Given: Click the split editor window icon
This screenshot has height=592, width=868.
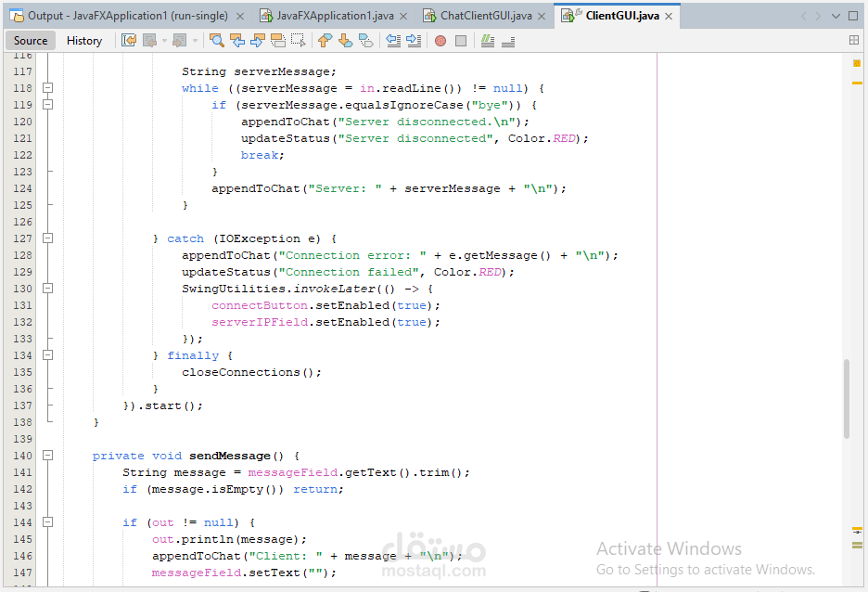Looking at the screenshot, I should [853, 40].
